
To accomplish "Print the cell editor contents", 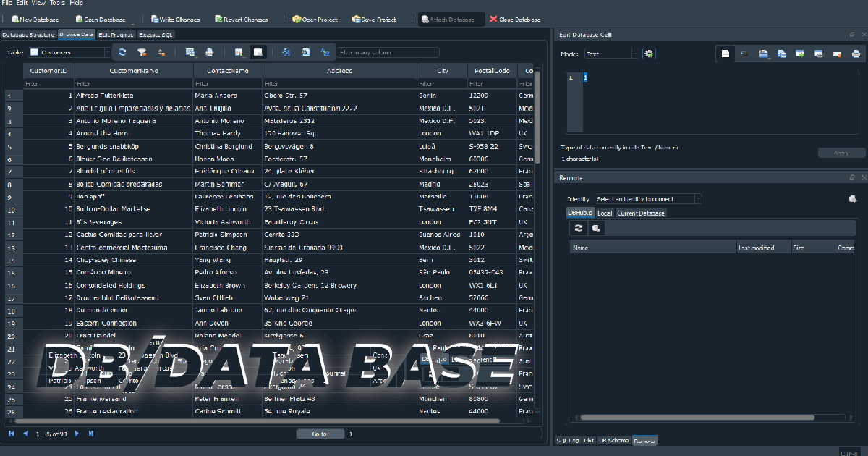I will coord(855,54).
